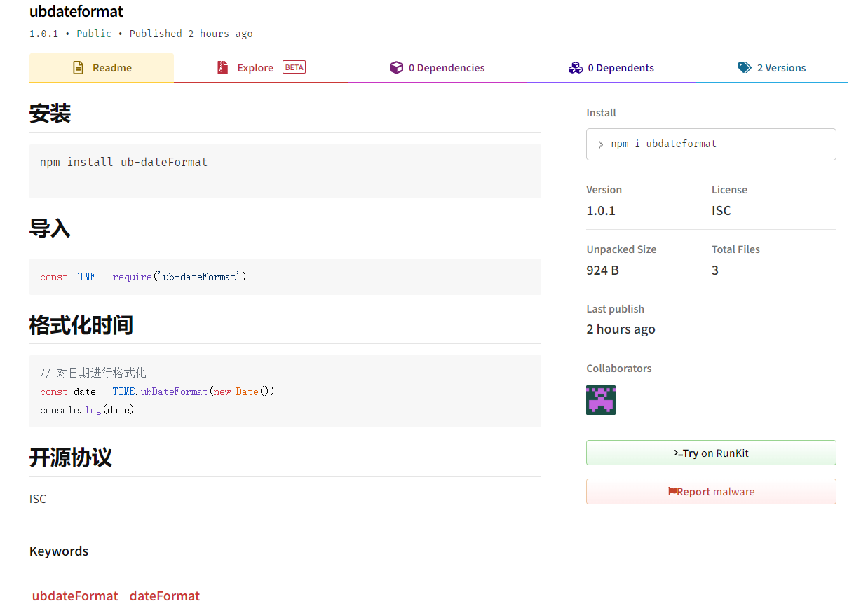Click the ISC text under 开源协议
Viewport: 868px width, 611px height.
click(38, 499)
